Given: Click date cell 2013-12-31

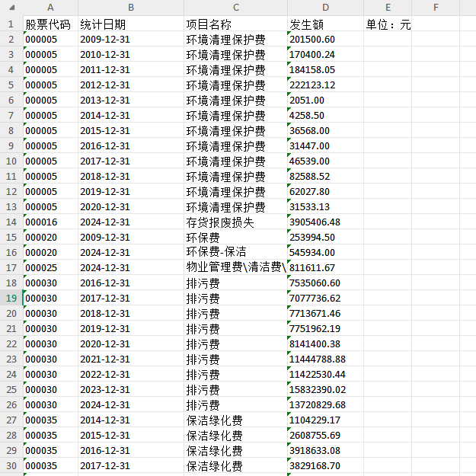Looking at the screenshot, I should [x=131, y=100].
